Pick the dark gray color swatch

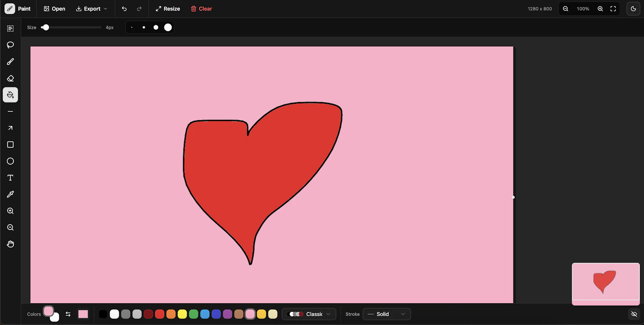coord(126,314)
